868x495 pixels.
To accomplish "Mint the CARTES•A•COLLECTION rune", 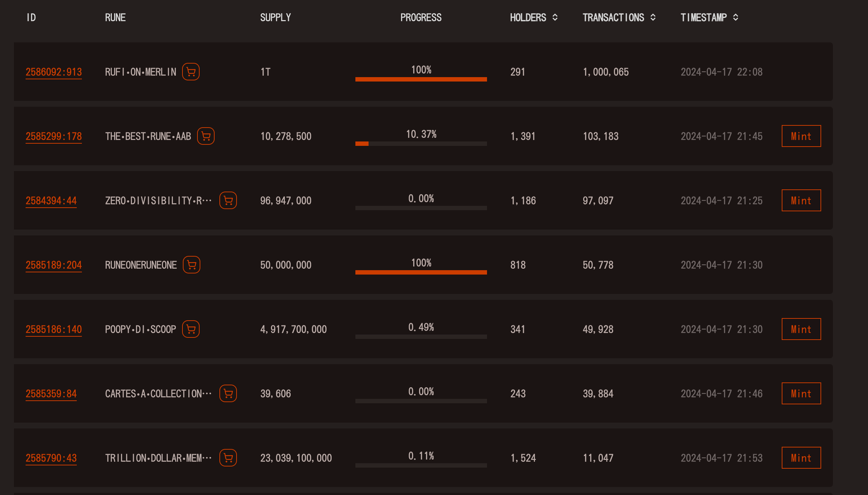I will click(x=801, y=394).
